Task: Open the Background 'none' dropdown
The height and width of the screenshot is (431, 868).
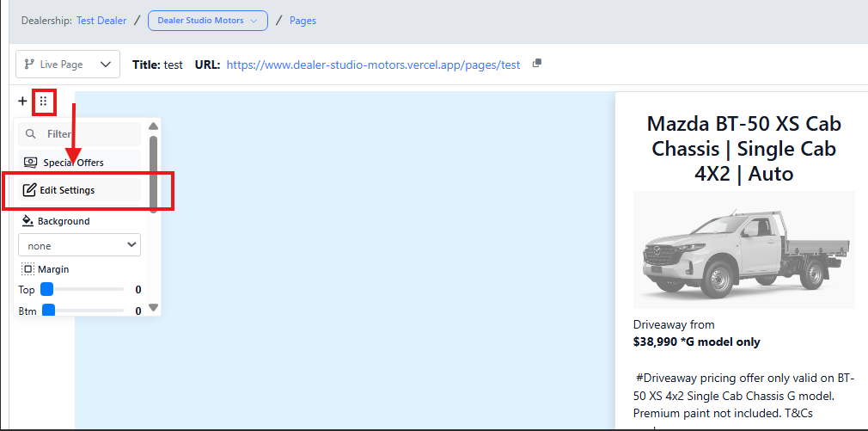Action: [x=79, y=245]
